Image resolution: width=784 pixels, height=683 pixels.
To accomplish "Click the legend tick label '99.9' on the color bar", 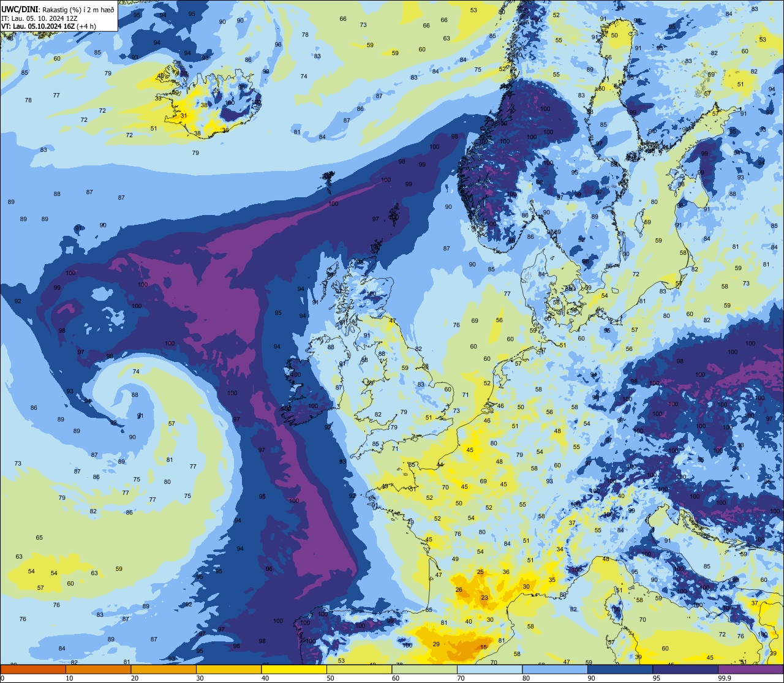I will pyautogui.click(x=725, y=678).
